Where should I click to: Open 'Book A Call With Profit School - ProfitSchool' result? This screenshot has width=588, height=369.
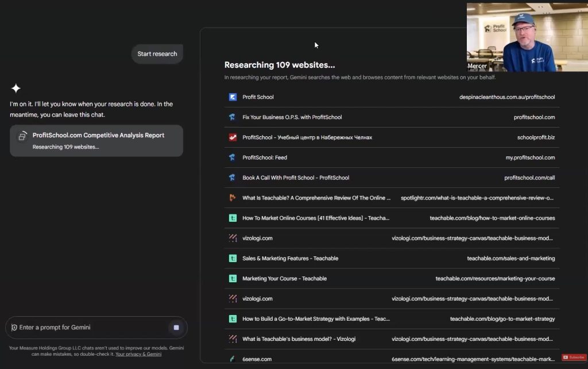click(296, 178)
